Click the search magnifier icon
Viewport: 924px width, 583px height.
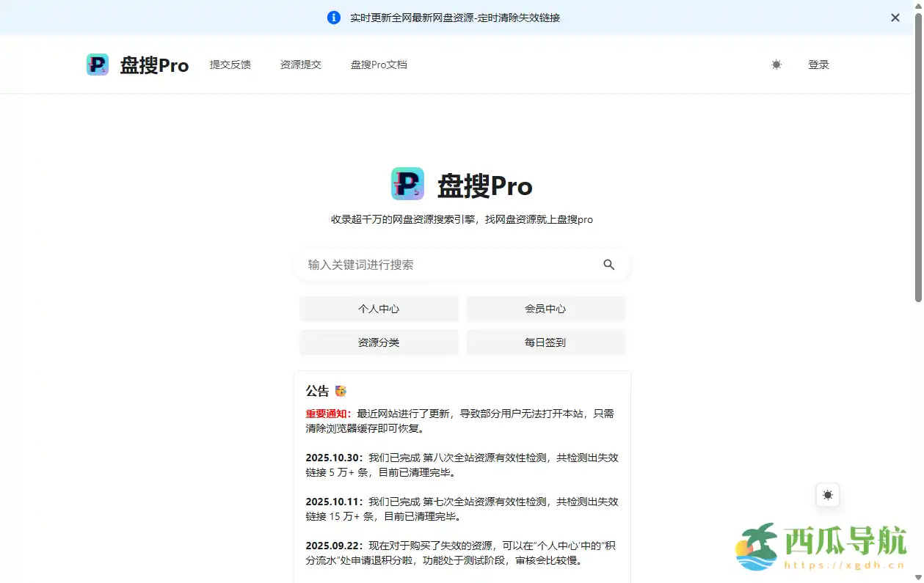pyautogui.click(x=608, y=265)
